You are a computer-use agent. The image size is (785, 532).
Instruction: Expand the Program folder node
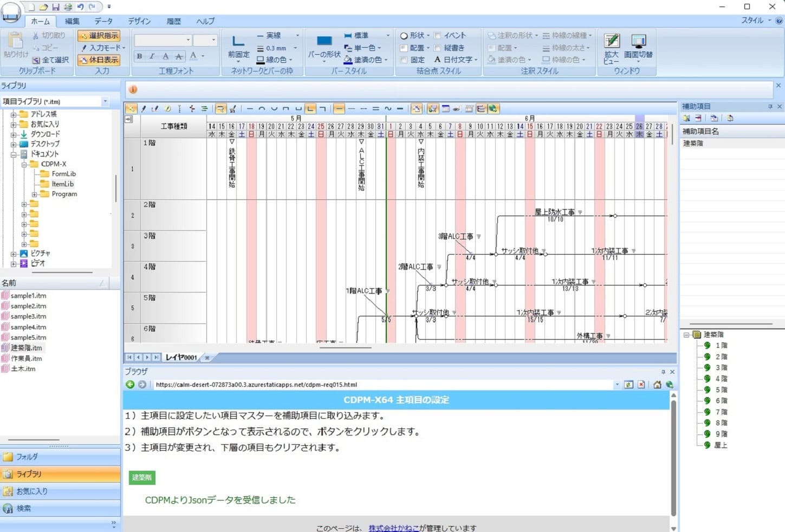click(34, 194)
